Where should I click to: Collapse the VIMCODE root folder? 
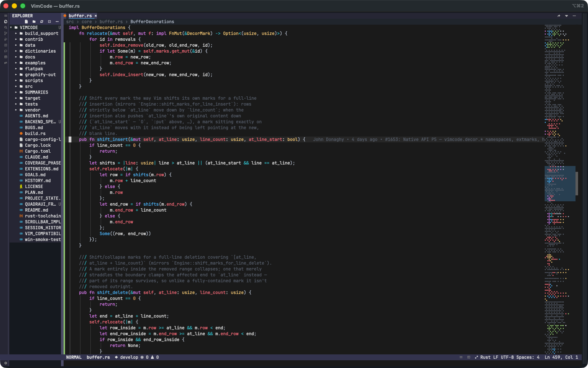[36, 28]
